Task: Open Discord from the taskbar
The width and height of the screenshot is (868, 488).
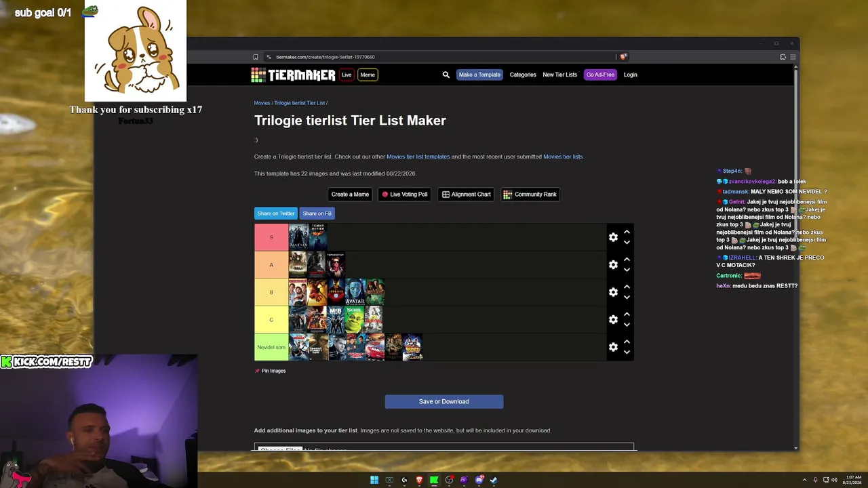Action: click(x=479, y=480)
